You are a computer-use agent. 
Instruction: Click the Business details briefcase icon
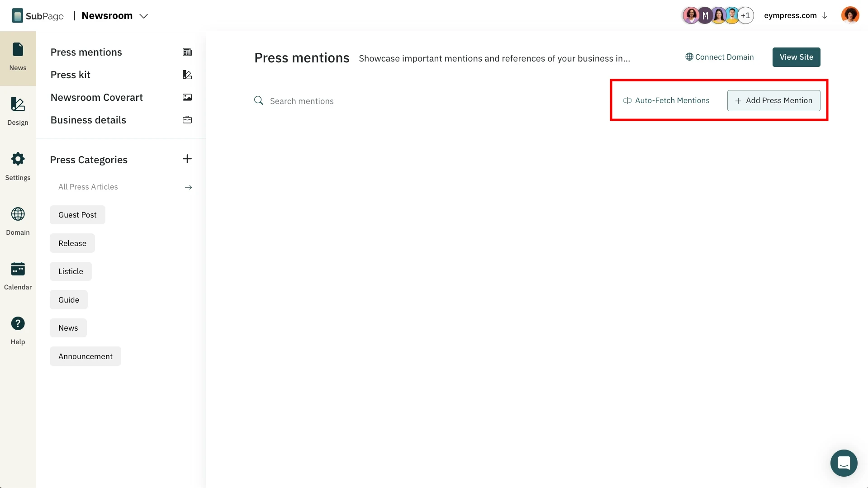pos(187,120)
